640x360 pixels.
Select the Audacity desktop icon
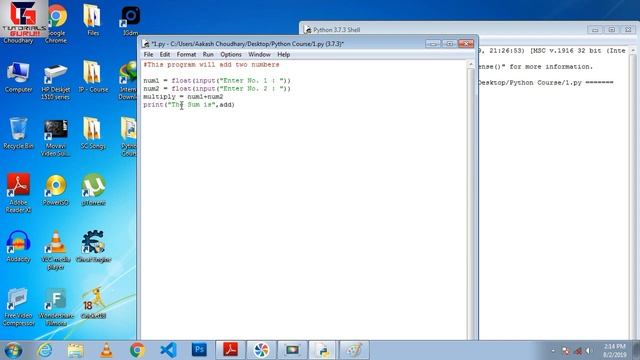pyautogui.click(x=18, y=246)
